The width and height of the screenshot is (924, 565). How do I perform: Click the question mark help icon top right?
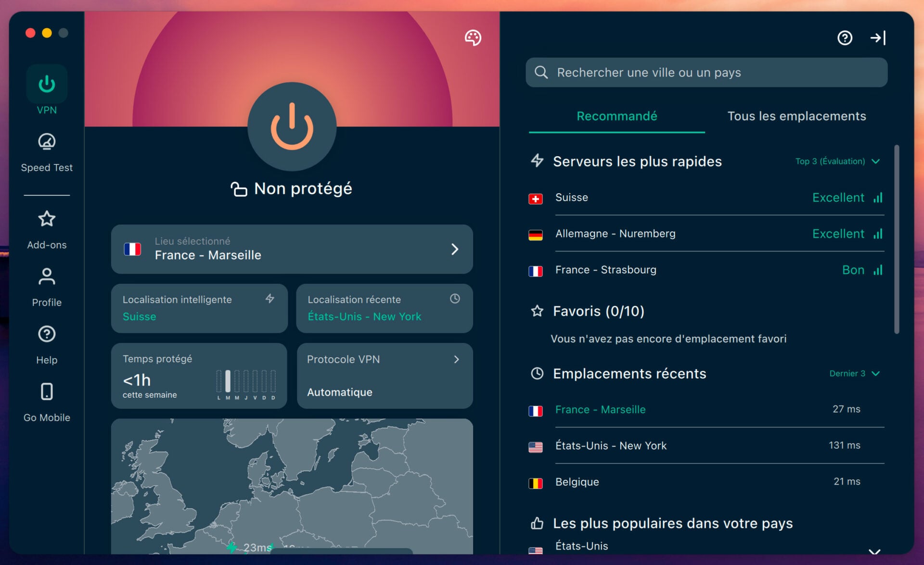tap(845, 38)
